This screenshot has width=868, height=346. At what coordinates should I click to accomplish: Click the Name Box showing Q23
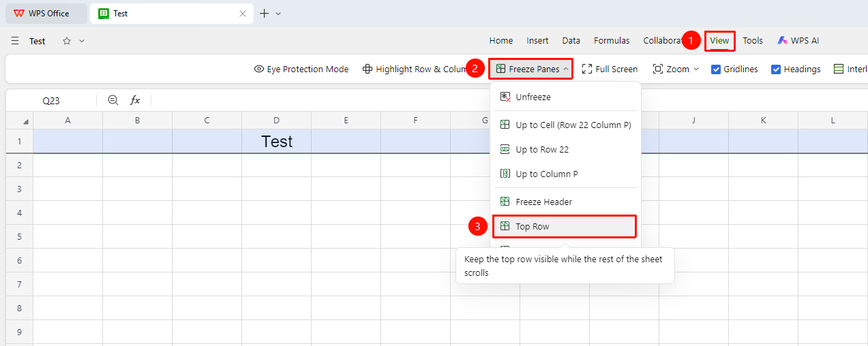(51, 100)
